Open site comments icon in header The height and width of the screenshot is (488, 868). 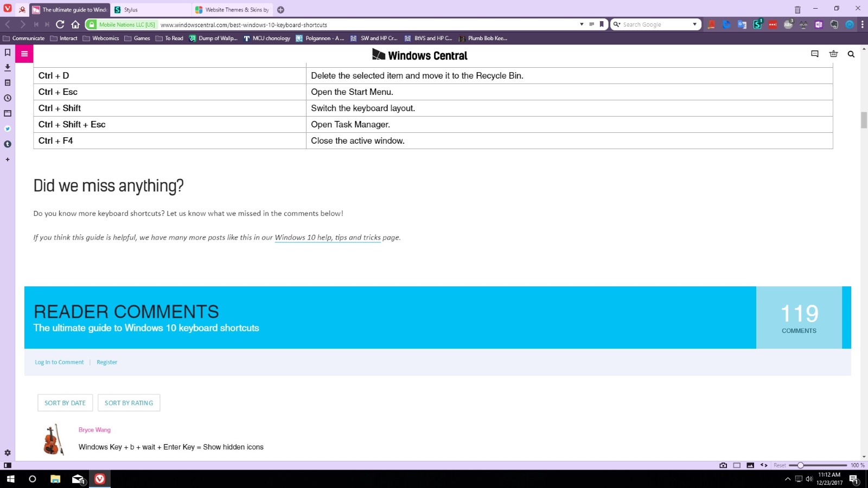(815, 54)
